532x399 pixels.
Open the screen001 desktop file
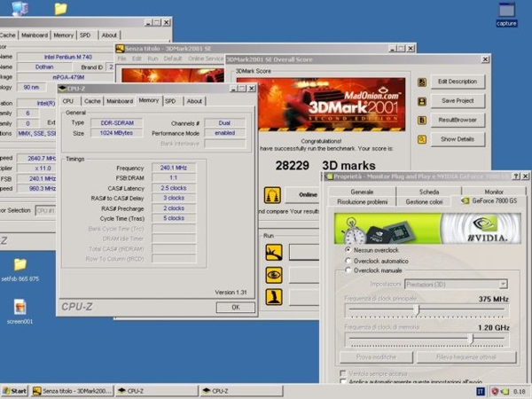(20, 308)
